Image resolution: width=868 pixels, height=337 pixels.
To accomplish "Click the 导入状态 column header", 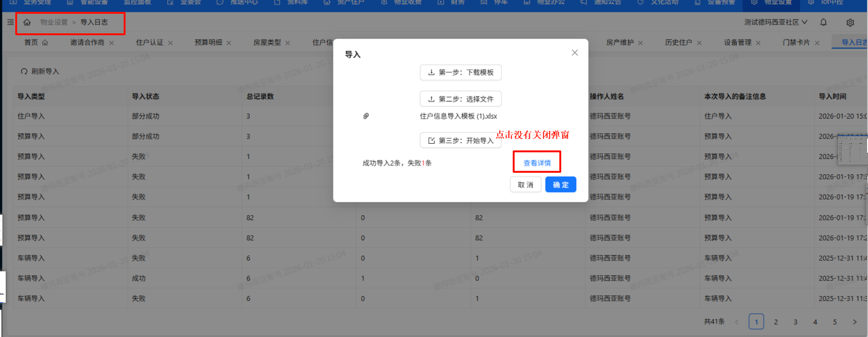I will [146, 97].
